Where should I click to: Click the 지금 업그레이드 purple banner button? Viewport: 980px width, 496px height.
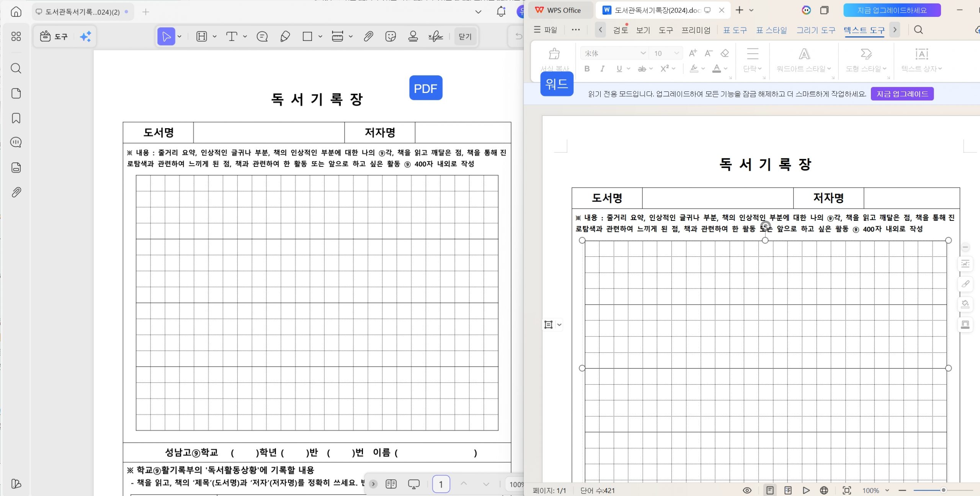902,94
